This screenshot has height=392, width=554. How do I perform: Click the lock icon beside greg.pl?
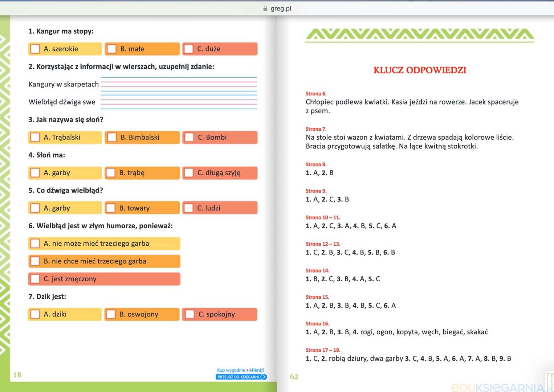tap(265, 8)
